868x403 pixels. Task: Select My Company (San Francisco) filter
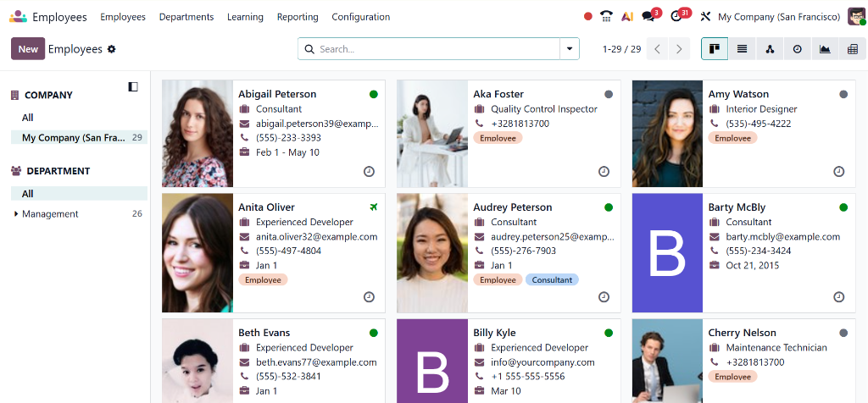coord(74,137)
